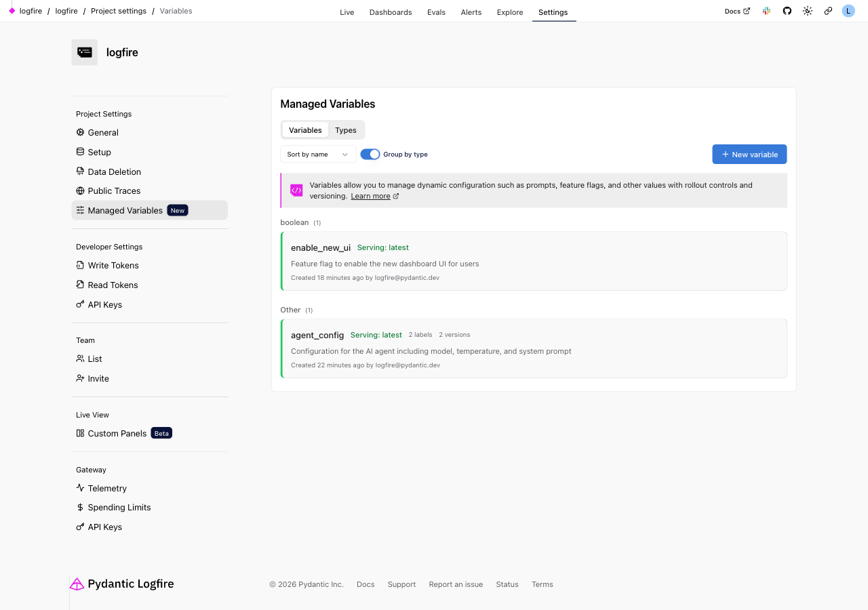Click the copy link icon in header
The image size is (868, 610).
pyautogui.click(x=828, y=11)
